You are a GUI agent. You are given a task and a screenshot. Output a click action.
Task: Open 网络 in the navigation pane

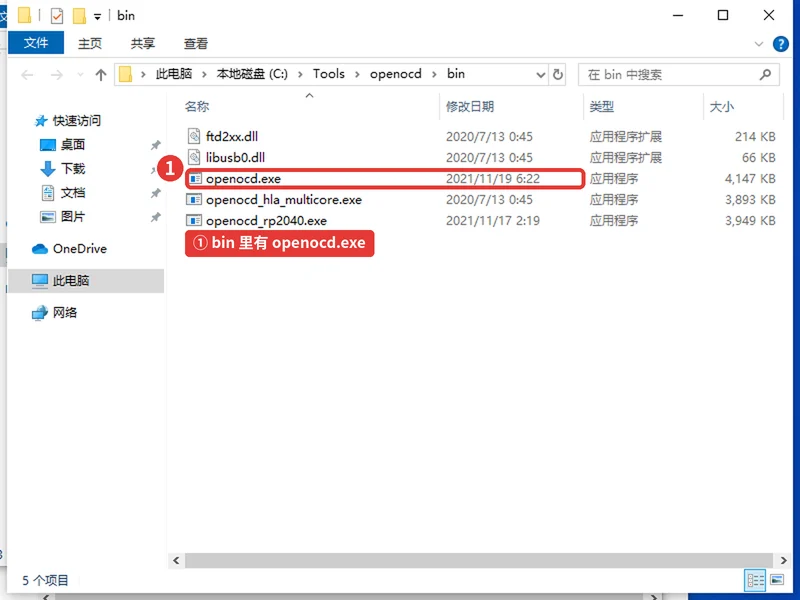tap(65, 312)
